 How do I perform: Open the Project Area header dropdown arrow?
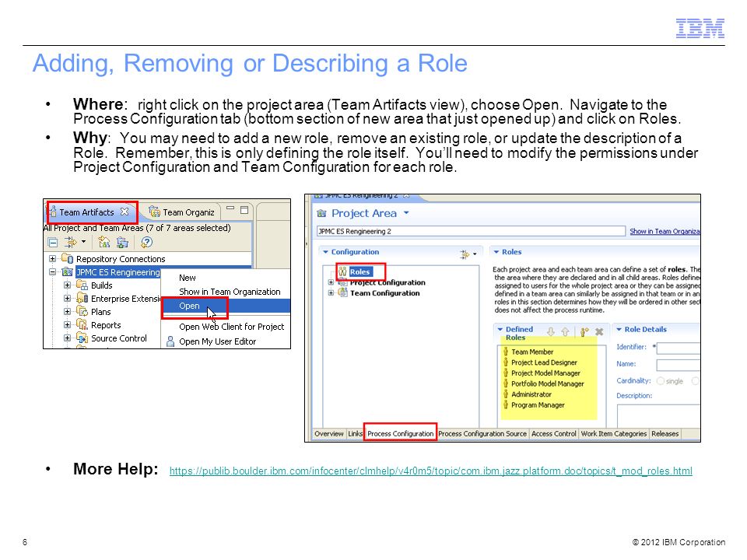[406, 213]
